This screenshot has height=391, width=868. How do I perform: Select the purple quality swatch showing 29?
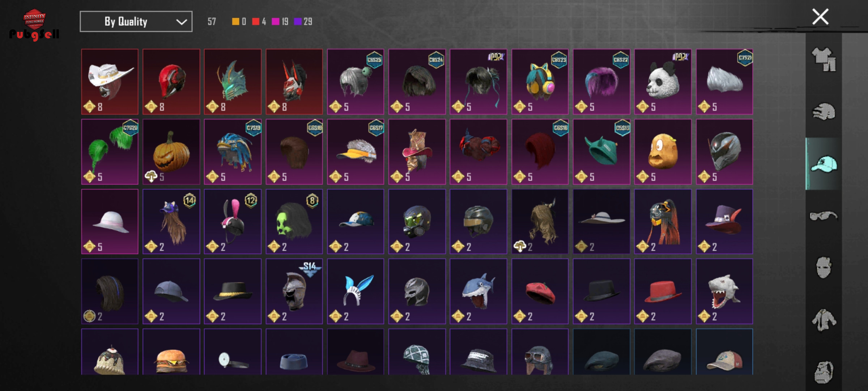[x=298, y=22]
